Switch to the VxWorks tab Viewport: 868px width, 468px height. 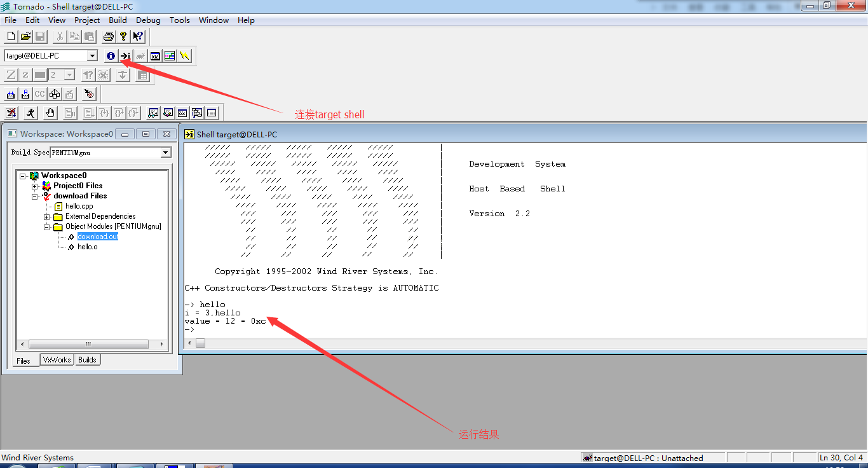pos(57,360)
